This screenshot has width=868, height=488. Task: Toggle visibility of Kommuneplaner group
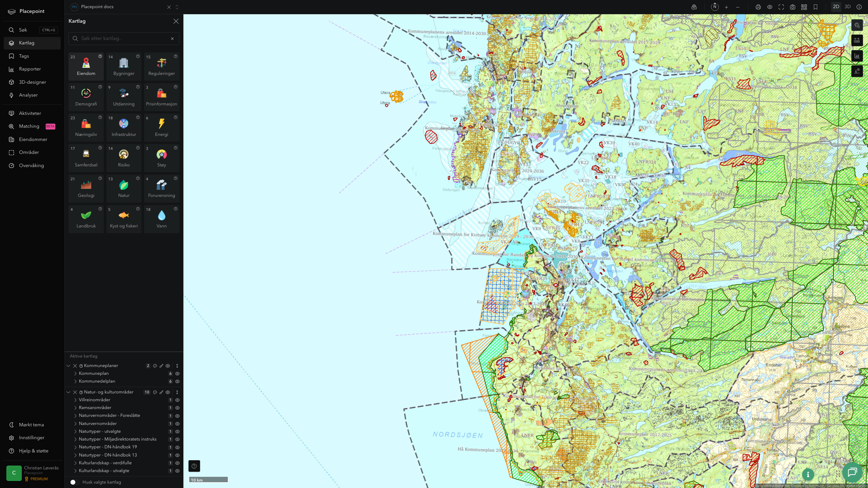pos(168,366)
